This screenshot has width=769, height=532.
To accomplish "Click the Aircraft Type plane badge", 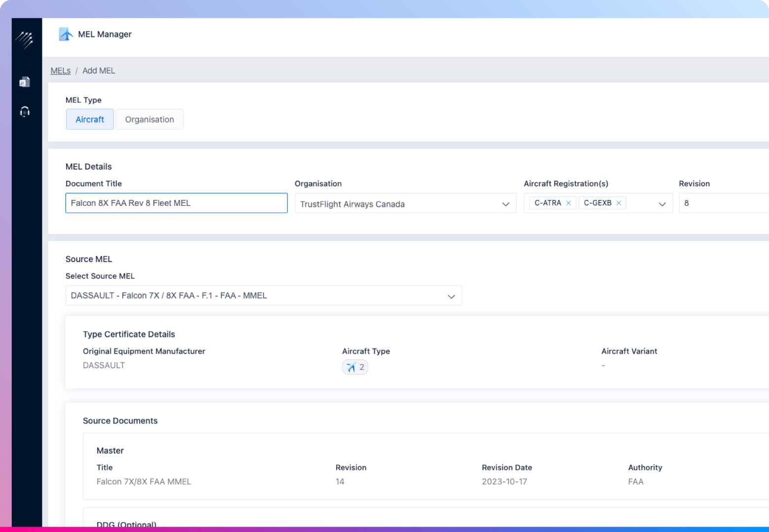I will tap(355, 367).
